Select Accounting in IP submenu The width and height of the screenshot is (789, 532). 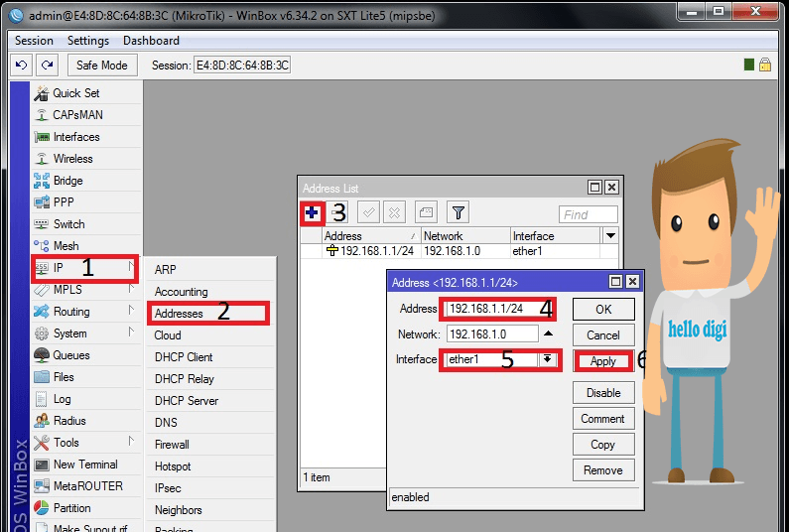coord(210,292)
